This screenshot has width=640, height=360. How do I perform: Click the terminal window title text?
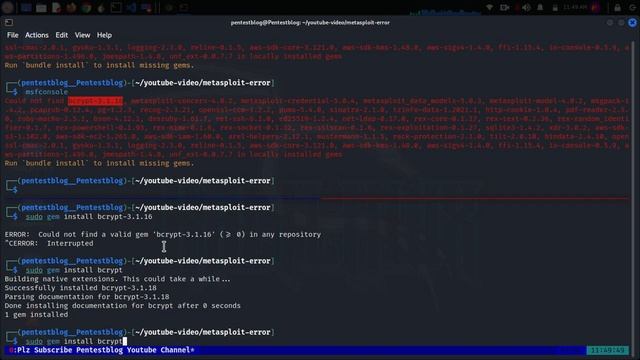(310, 23)
